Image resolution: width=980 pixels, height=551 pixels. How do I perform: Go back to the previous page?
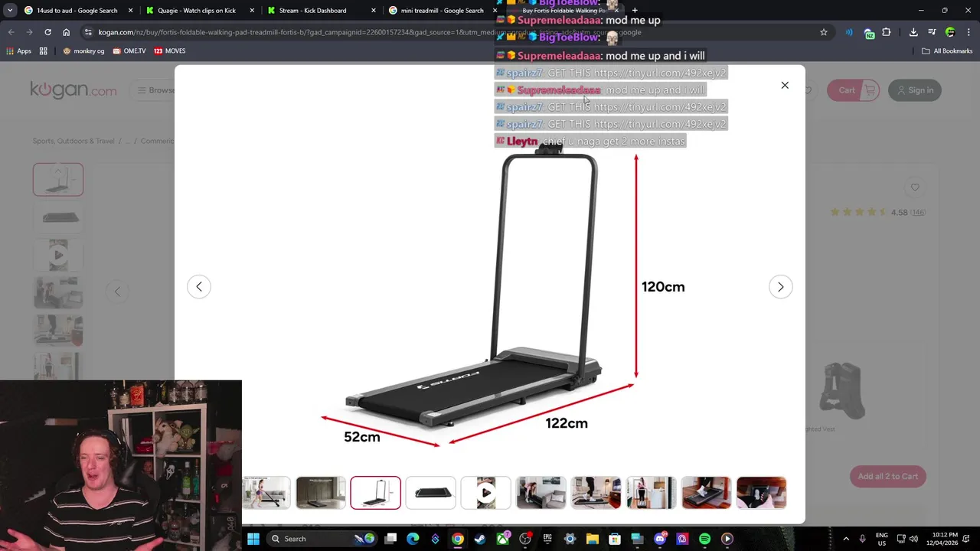pos(11,32)
